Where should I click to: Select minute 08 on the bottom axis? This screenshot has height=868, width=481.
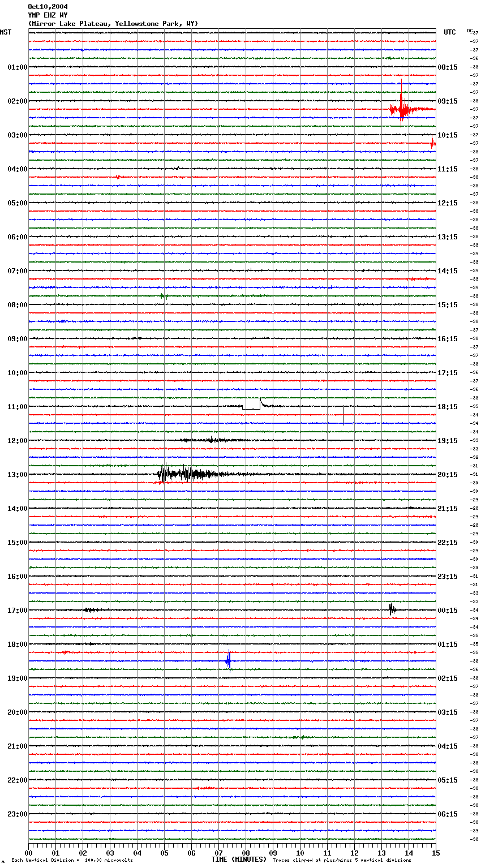[246, 853]
